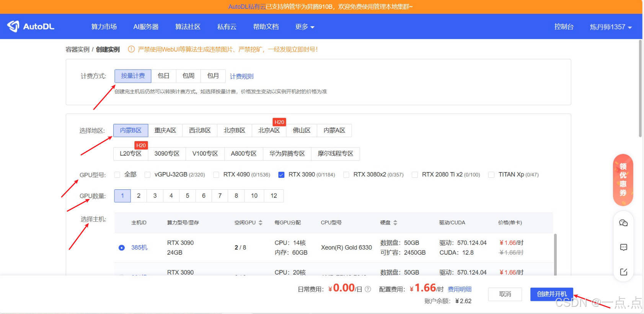Set GPU count to 10

[x=254, y=196]
